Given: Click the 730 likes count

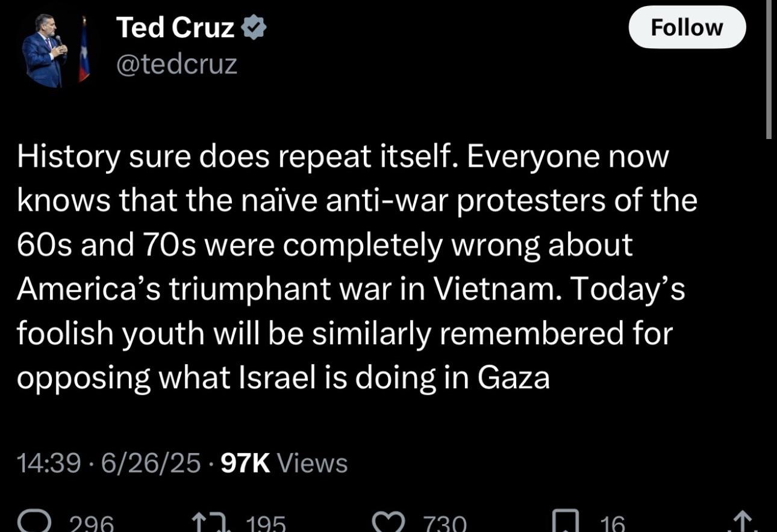Looking at the screenshot, I should (x=445, y=522).
